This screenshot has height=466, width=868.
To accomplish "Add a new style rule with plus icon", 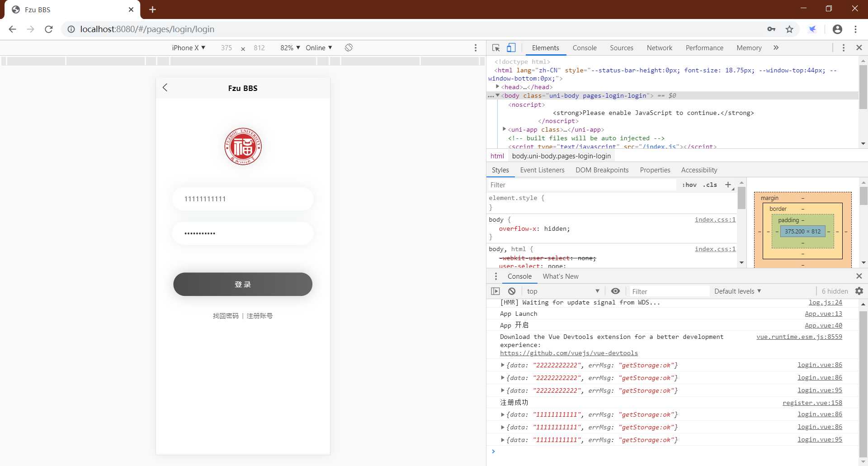I will tap(728, 185).
